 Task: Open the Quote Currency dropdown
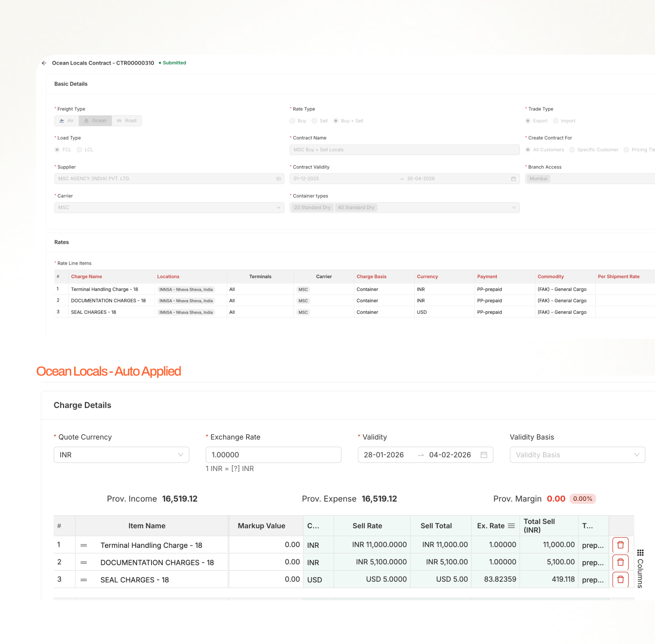click(x=121, y=455)
